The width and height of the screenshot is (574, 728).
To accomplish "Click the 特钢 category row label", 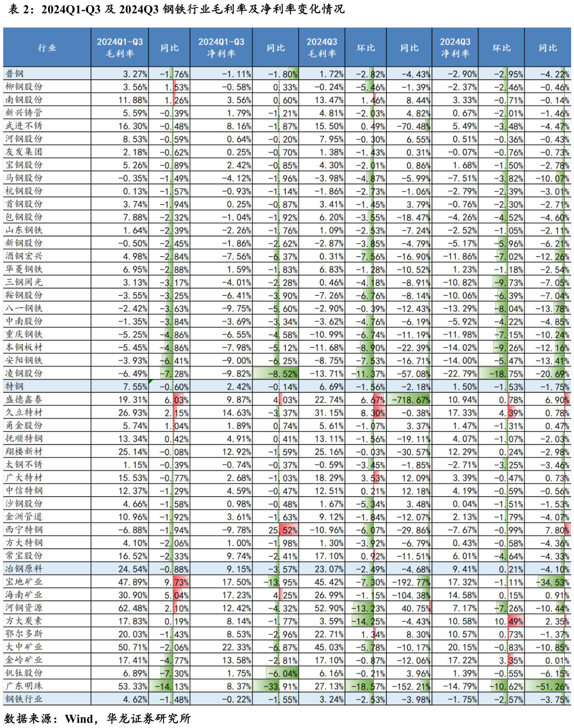I will coord(14,387).
